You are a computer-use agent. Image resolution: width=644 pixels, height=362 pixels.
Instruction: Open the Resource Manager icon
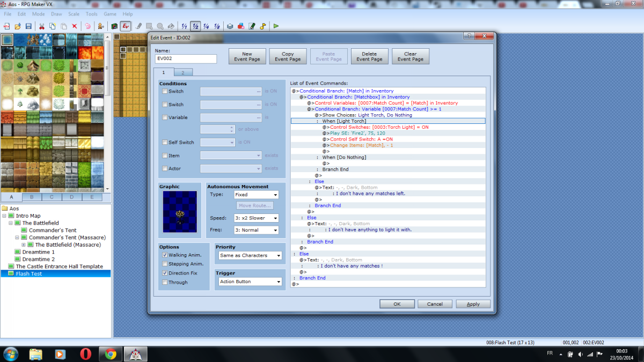(x=241, y=26)
